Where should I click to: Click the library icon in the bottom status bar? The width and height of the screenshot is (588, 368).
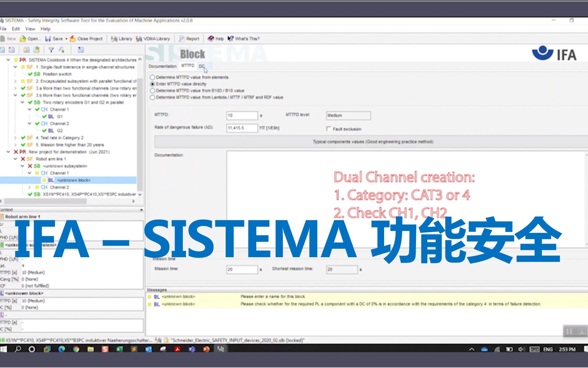tap(158, 340)
